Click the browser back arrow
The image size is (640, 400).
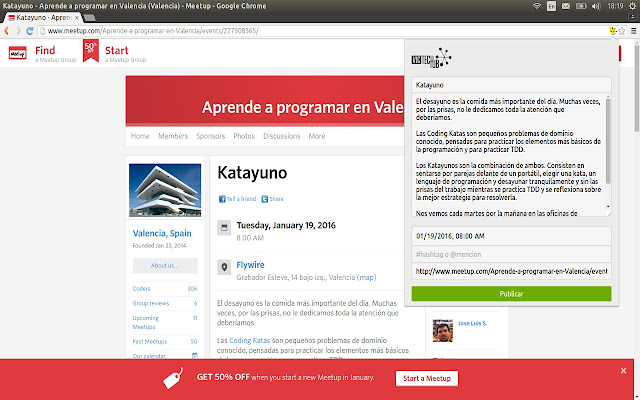(x=7, y=31)
